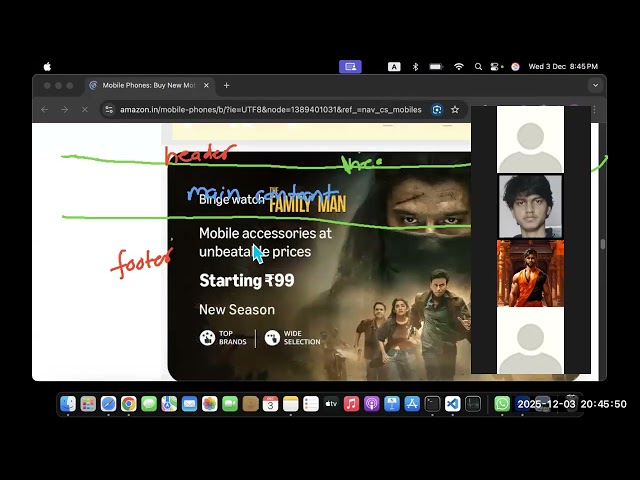Open WhatsApp from the dock

(502, 404)
